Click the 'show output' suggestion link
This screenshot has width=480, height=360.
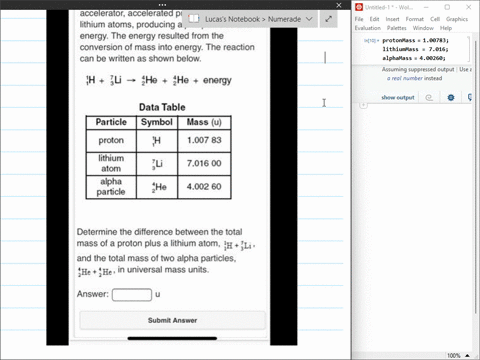398,98
